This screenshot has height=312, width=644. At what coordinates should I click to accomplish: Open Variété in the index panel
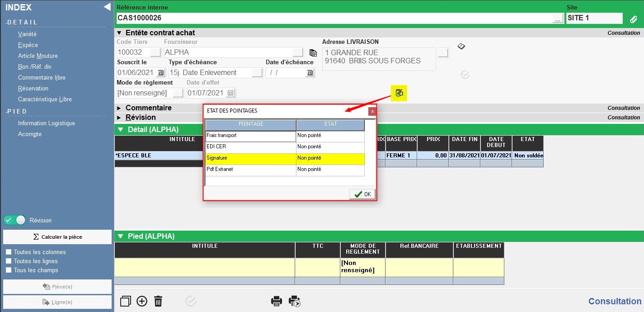(x=27, y=34)
